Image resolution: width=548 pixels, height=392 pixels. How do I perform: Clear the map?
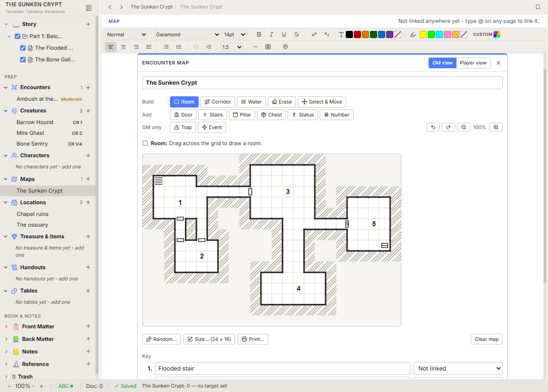click(x=487, y=339)
